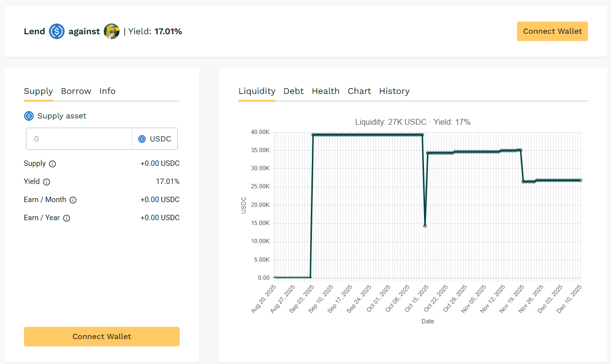The height and width of the screenshot is (364, 611).
Task: Click the USDC token icon inside amount field
Action: click(x=142, y=139)
